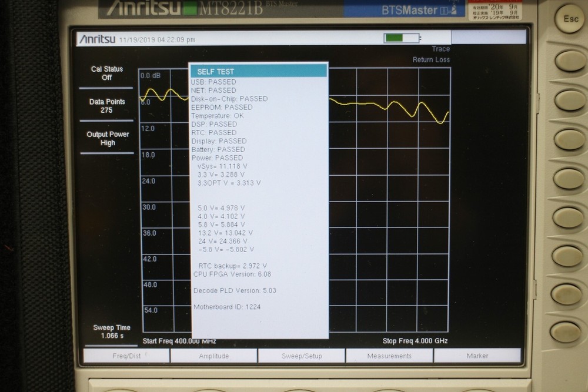
Task: Select the Data Points 275 soft key
Action: [x=106, y=105]
